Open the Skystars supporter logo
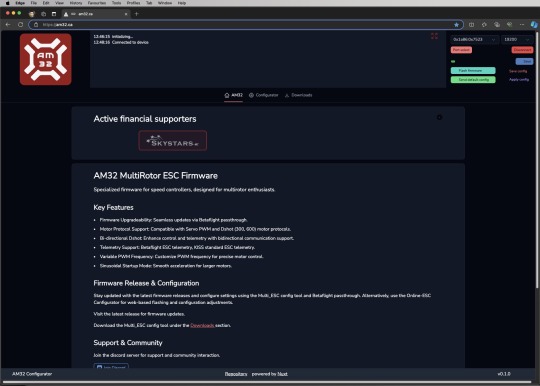 click(x=173, y=140)
